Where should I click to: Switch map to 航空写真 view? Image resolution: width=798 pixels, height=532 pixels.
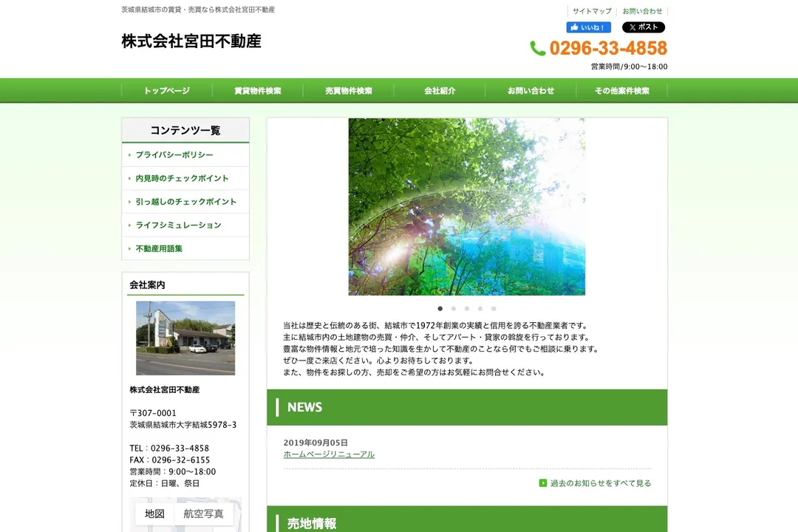coord(203,514)
